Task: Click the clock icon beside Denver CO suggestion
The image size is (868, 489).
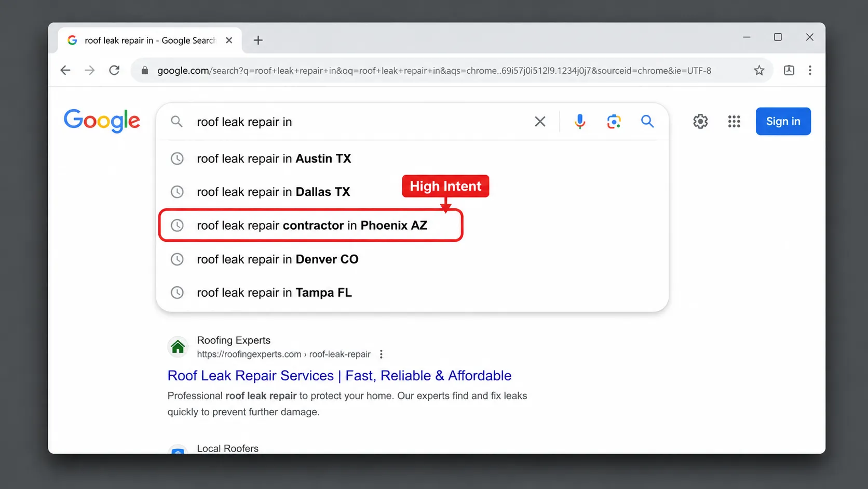Action: click(178, 259)
